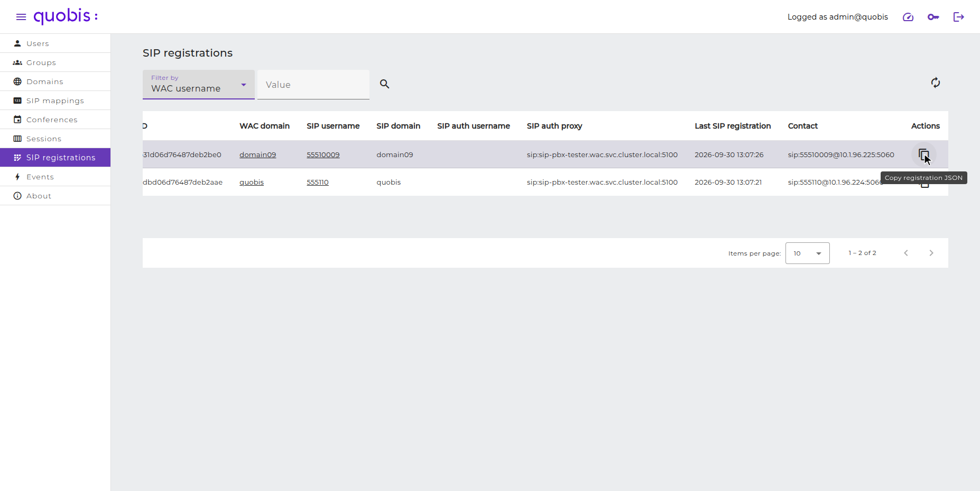
Task: Open the About page
Action: 56,196
